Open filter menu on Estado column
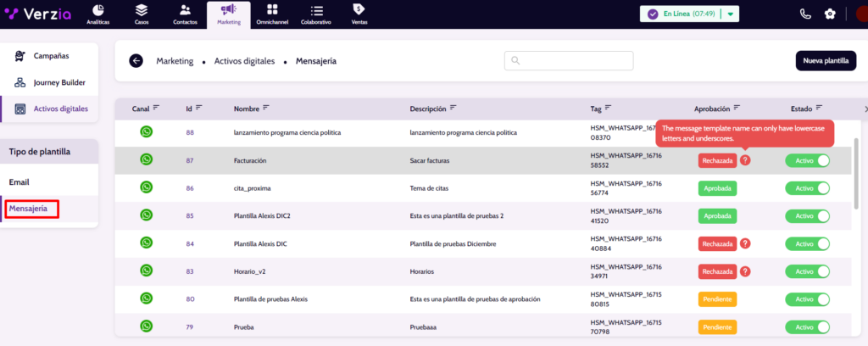The width and height of the screenshot is (868, 346). [x=818, y=108]
